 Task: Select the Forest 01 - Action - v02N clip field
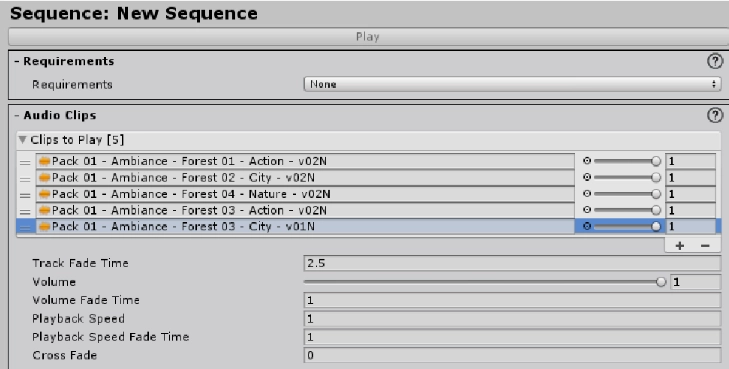pyautogui.click(x=305, y=161)
